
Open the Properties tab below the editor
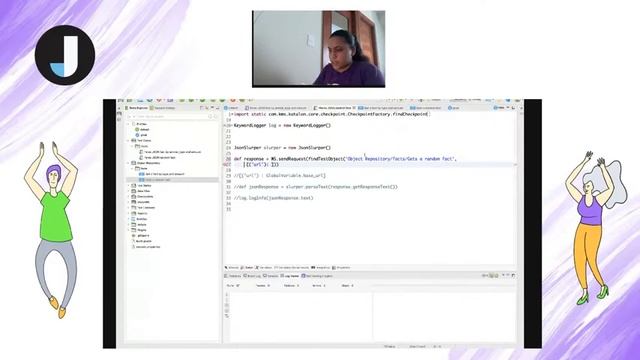coord(341,268)
